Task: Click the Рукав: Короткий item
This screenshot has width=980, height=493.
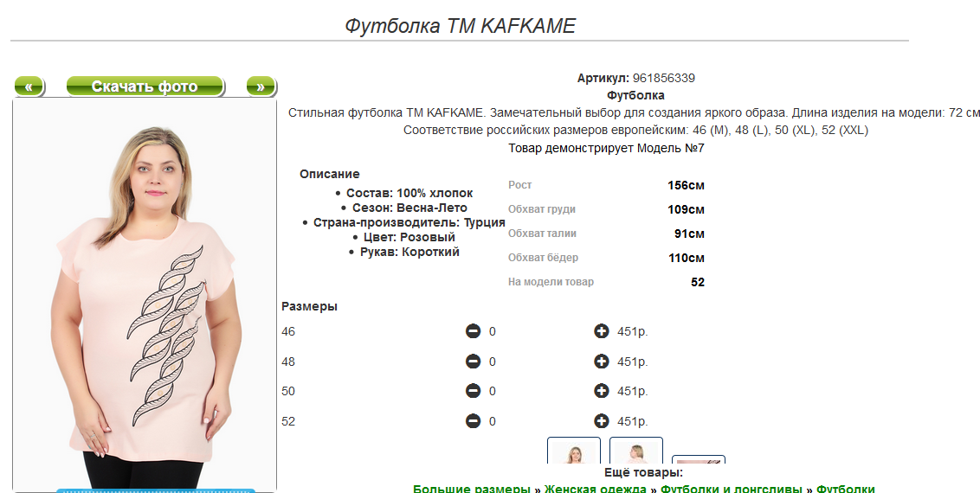Action: 409,252
